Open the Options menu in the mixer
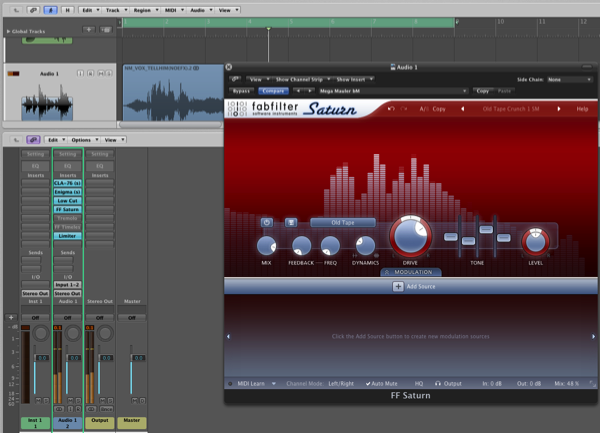Image resolution: width=600 pixels, height=433 pixels. tap(81, 140)
